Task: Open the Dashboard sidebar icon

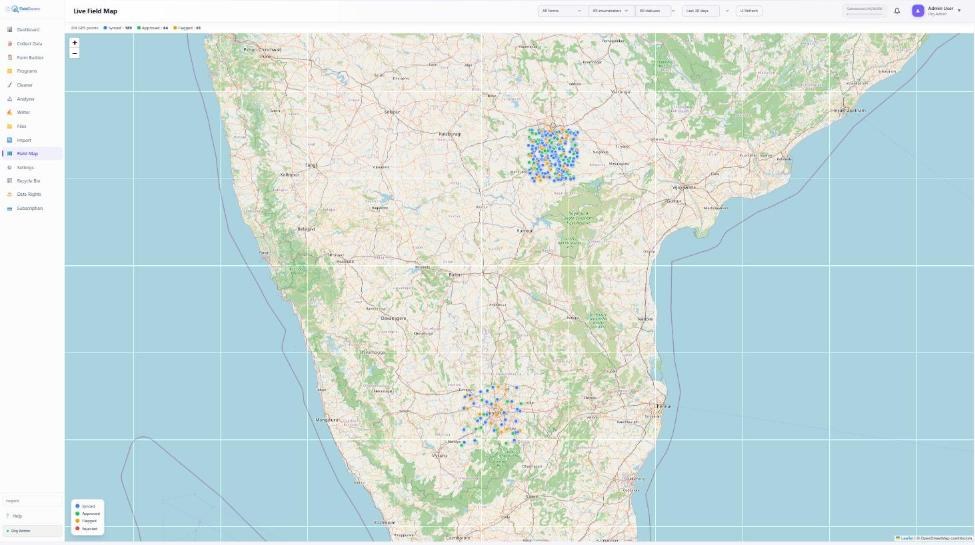Action: 9,30
